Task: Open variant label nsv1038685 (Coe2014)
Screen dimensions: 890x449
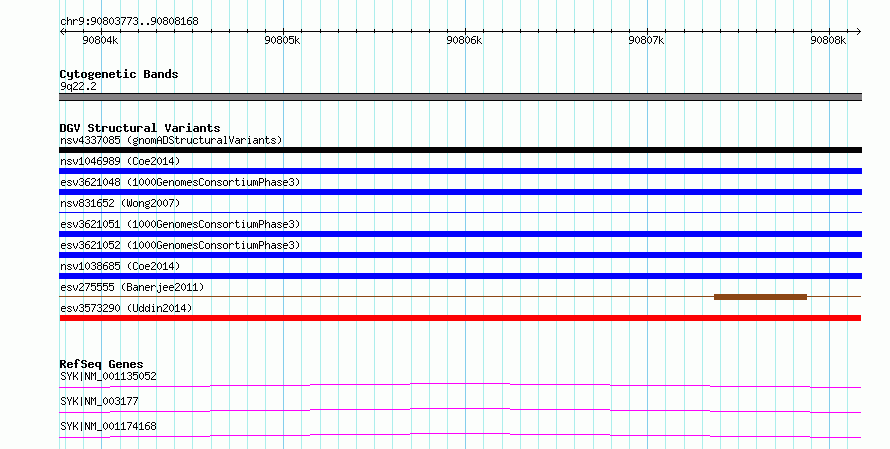Action: point(120,266)
